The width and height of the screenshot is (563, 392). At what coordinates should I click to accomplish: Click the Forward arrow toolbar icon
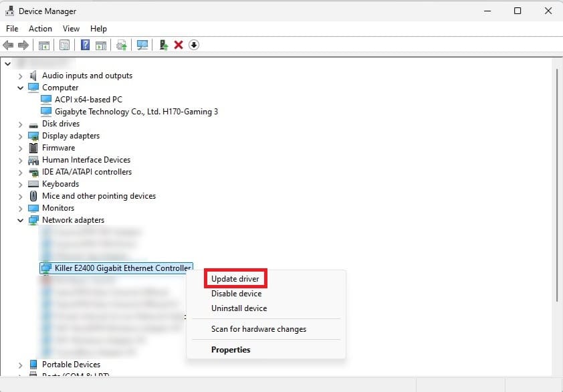click(x=23, y=45)
